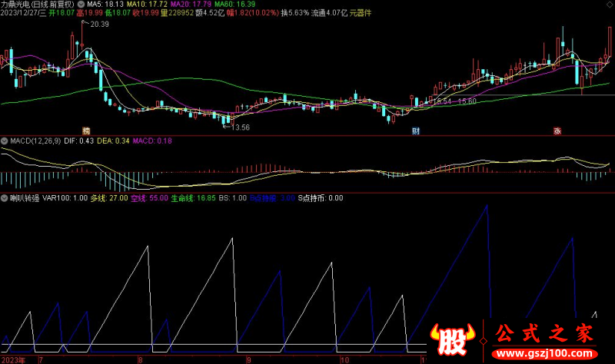Click the float value 流通4.07亿
This screenshot has height=364, width=615.
tap(330, 13)
